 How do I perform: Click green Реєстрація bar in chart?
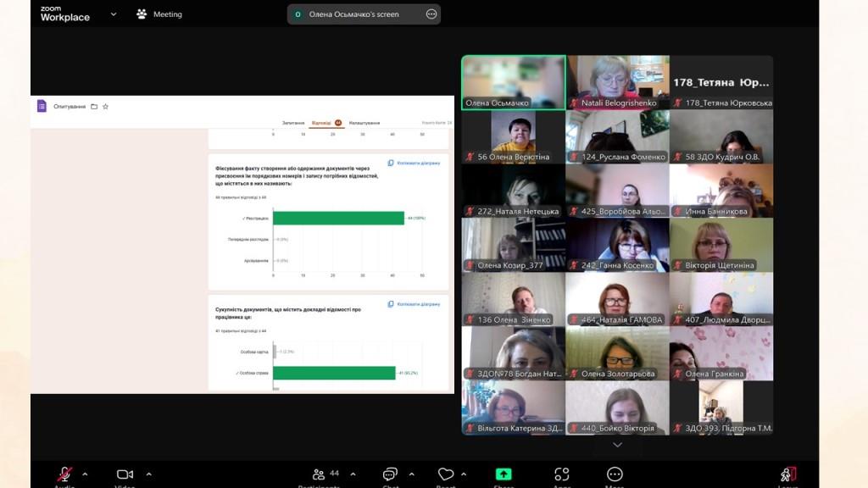tap(338, 218)
